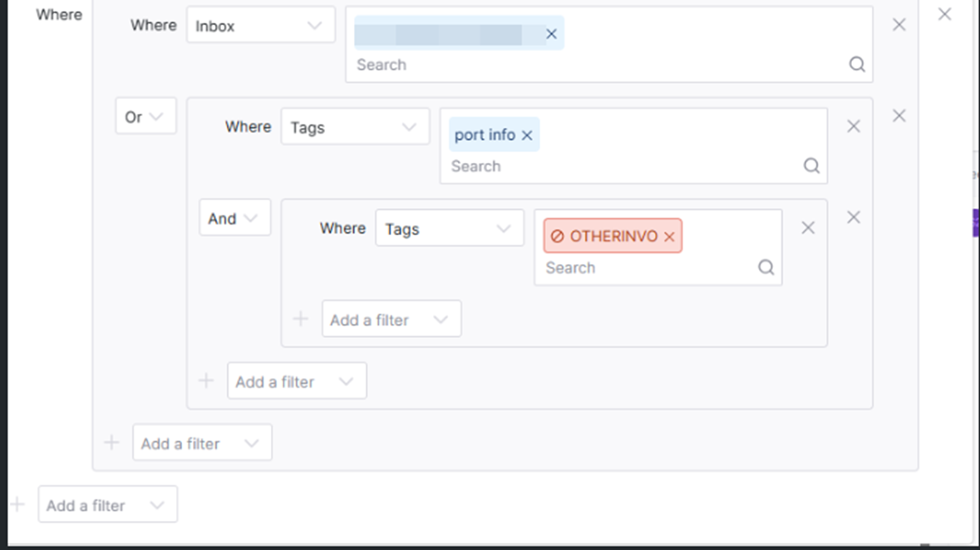This screenshot has height=550, width=980.
Task: Click search magnifier icon in Inbox field
Action: 857,65
